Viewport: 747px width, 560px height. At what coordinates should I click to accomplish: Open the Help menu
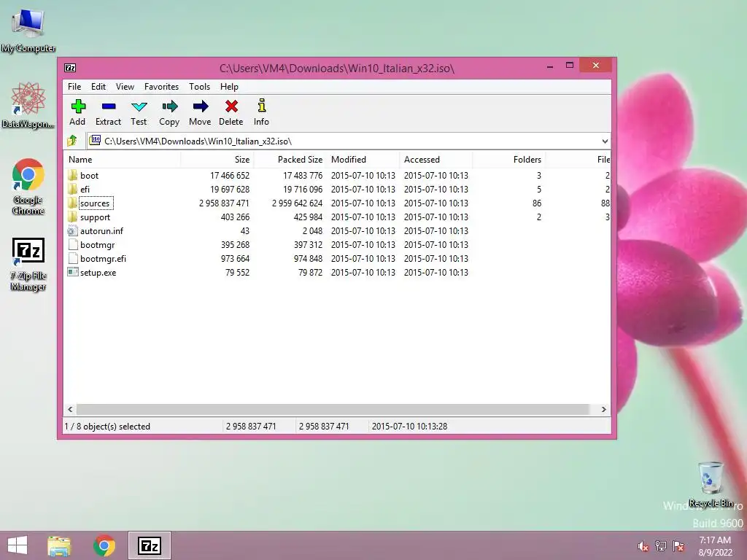(x=229, y=87)
